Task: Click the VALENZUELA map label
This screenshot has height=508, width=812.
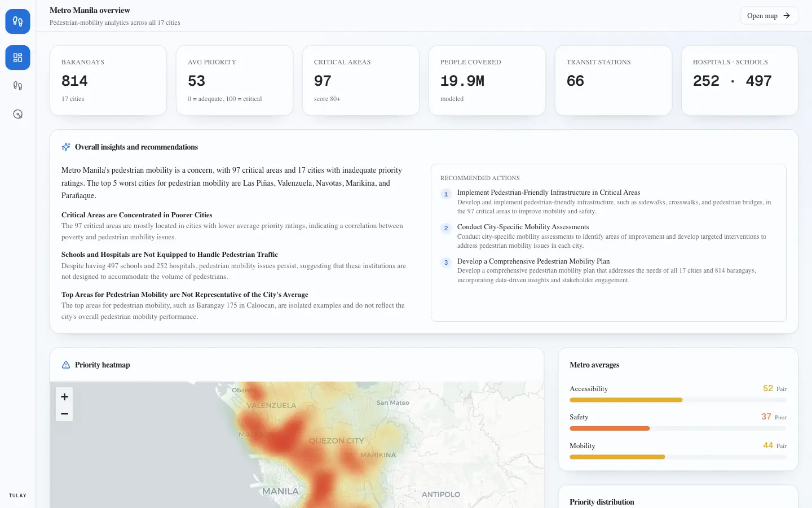Action: pyautogui.click(x=271, y=405)
